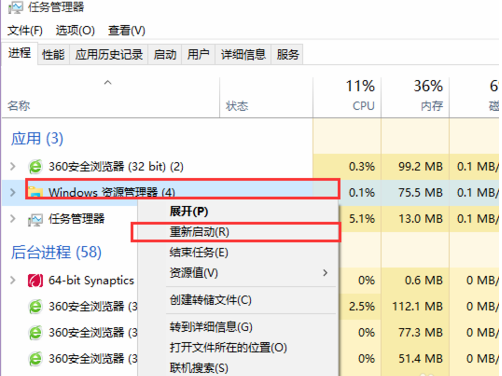This screenshot has height=376, width=502.
Task: Click the last background 360安全浏览器 icon
Action: point(35,359)
